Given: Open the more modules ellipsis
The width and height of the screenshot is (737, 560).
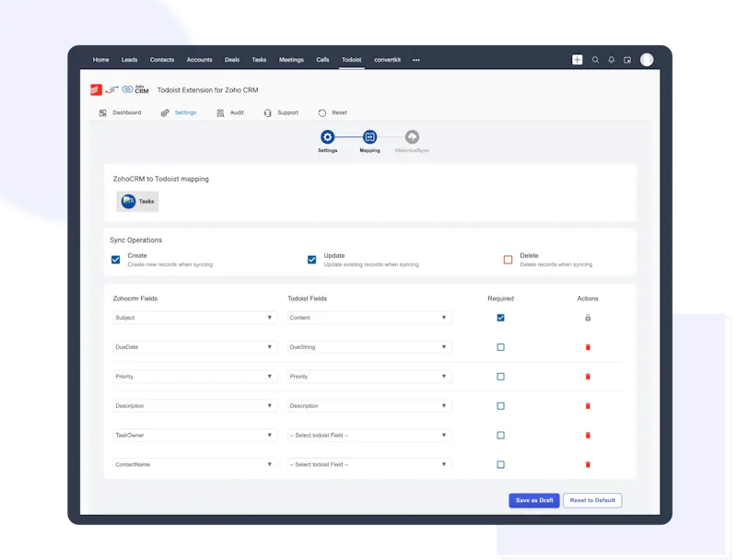Looking at the screenshot, I should click(416, 60).
